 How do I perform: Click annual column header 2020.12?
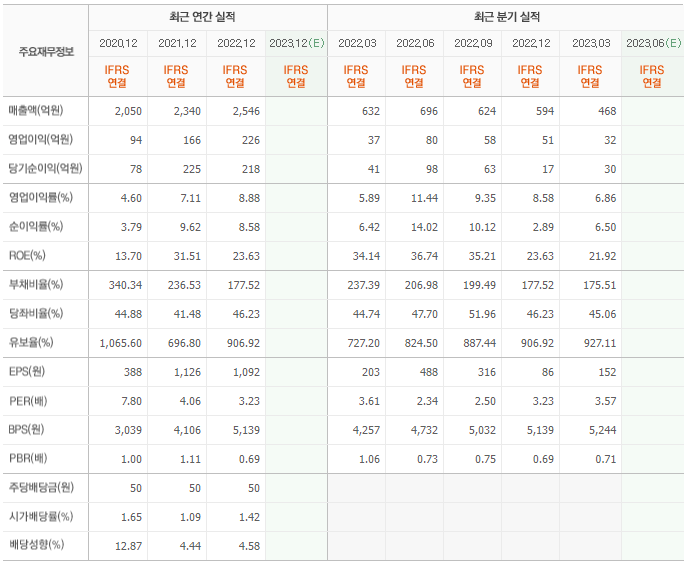coord(118,43)
